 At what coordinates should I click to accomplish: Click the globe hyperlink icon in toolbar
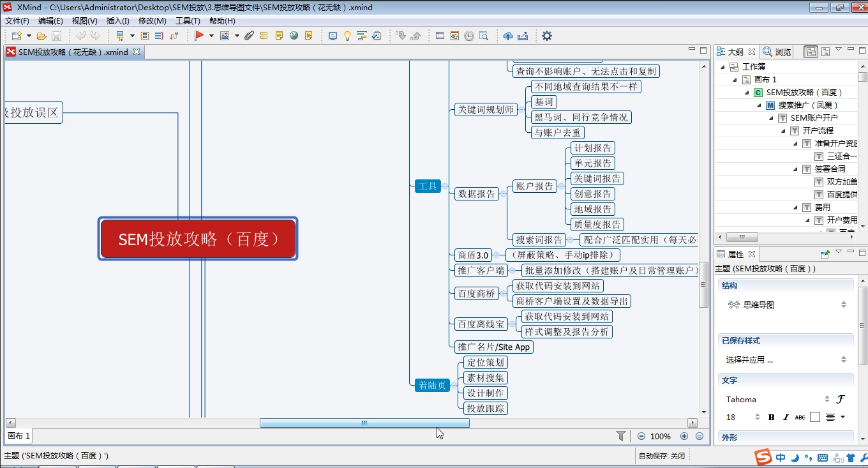click(294, 36)
